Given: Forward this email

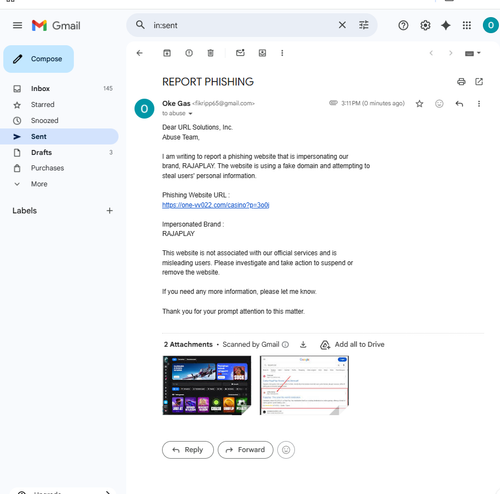Looking at the screenshot, I should pyautogui.click(x=245, y=450).
